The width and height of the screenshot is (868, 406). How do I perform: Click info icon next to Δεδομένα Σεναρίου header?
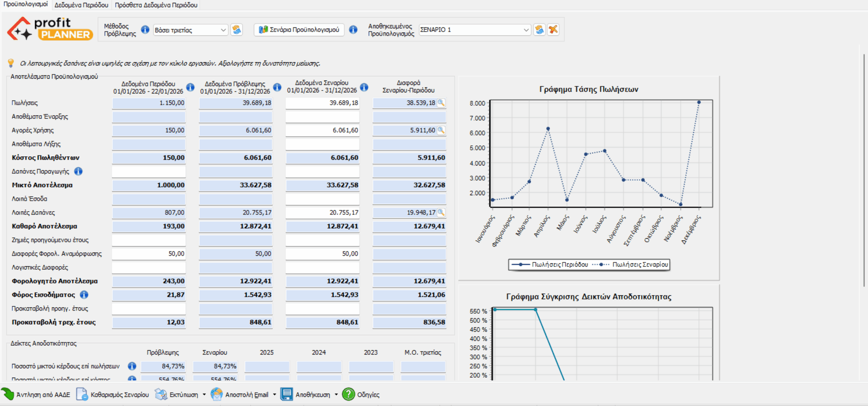[364, 87]
